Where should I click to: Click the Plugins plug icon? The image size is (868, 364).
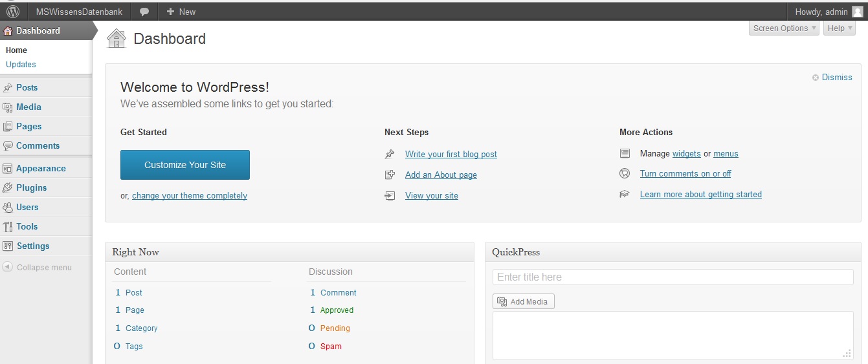point(8,187)
